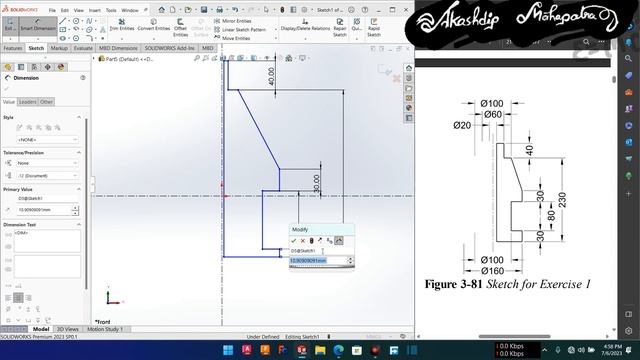Open the DimXpertManager tab icon
Image resolution: width=640 pixels, height=360 pixels.
pos(48,67)
